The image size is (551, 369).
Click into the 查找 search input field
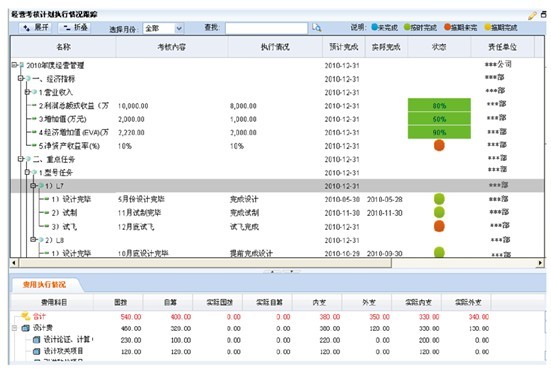pyautogui.click(x=266, y=28)
